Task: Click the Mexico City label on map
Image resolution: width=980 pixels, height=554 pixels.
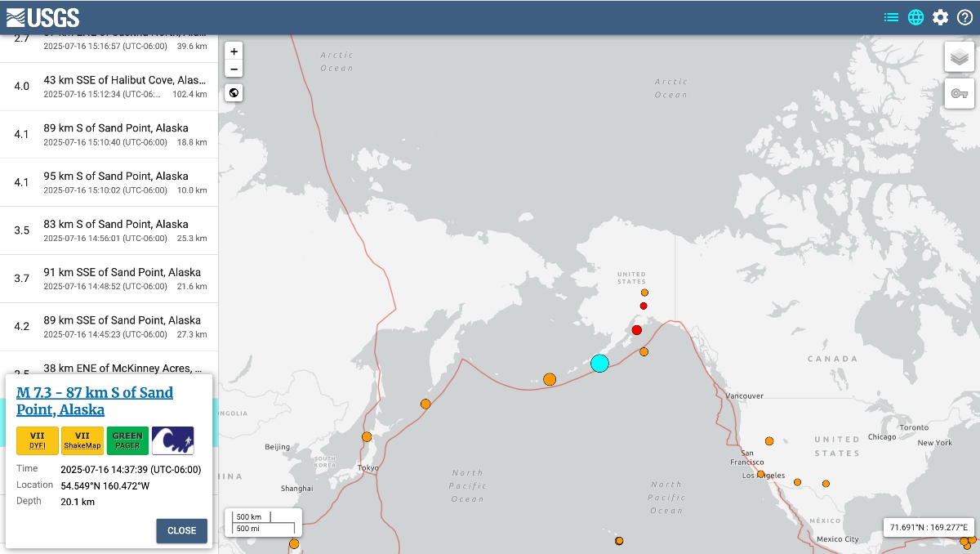Action: click(x=838, y=539)
